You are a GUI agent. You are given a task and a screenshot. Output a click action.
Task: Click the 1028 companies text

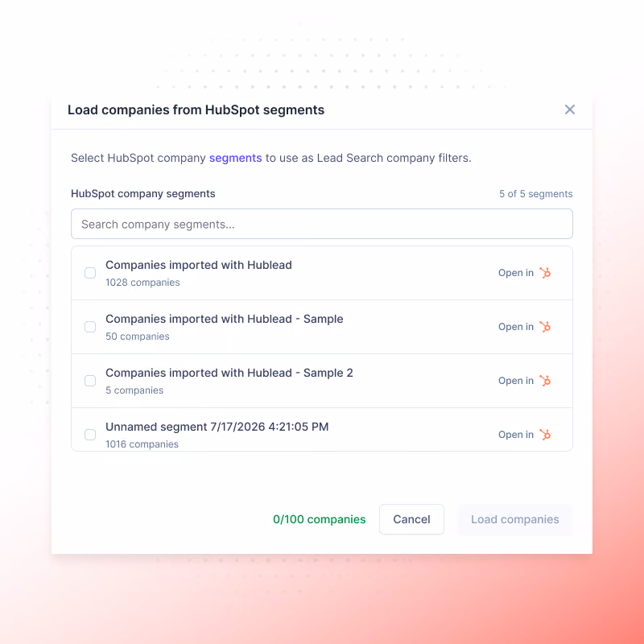pos(142,283)
